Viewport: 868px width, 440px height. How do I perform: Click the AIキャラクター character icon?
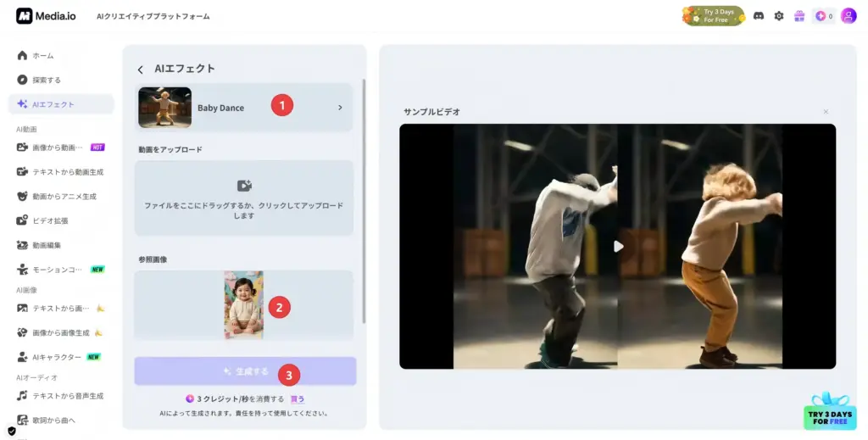(x=22, y=357)
